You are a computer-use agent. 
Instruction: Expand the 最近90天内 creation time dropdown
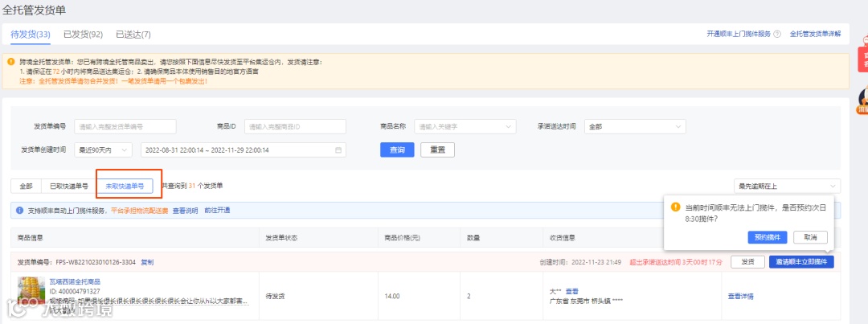tap(103, 150)
